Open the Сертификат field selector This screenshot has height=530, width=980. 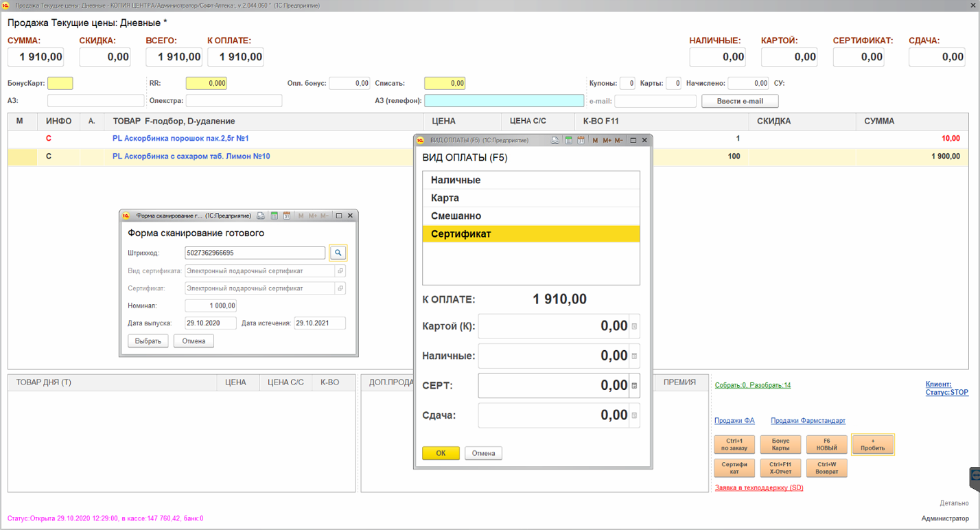340,288
